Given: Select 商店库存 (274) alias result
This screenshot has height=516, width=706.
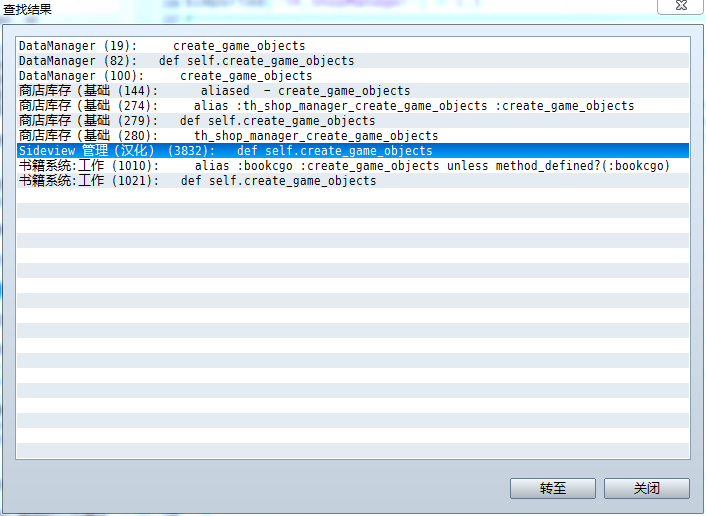Looking at the screenshot, I should pos(353,106).
